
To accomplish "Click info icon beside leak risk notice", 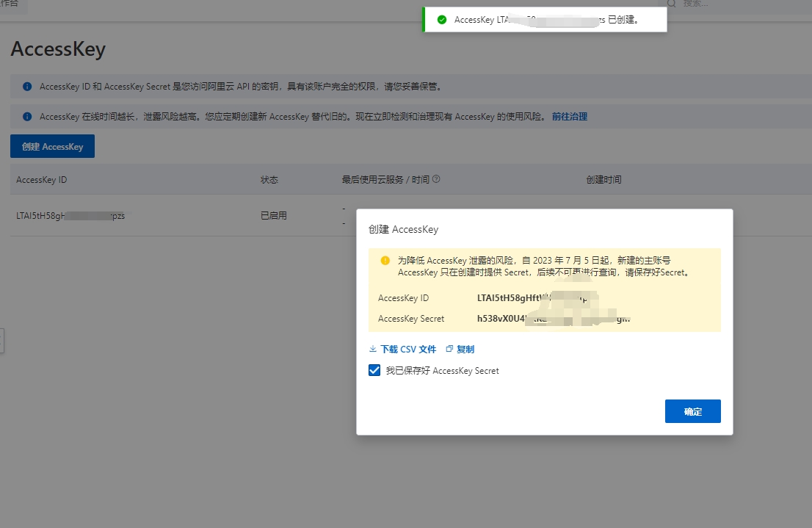I will click(27, 117).
